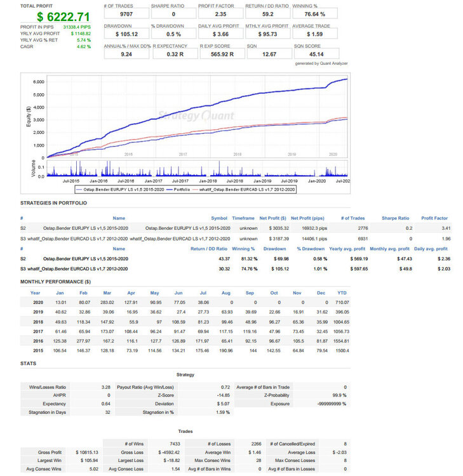This screenshot has width=463, height=476.
Task: Select EURJPY LS v1,5 entry in chart legend
Action: (x=120, y=189)
